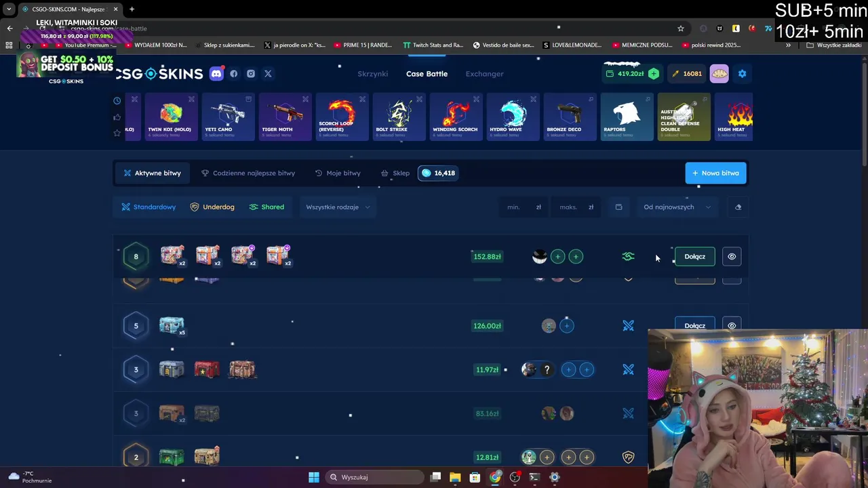Image resolution: width=868 pixels, height=488 pixels.
Task: Open the Twitch Stats bookmark
Action: 433,45
